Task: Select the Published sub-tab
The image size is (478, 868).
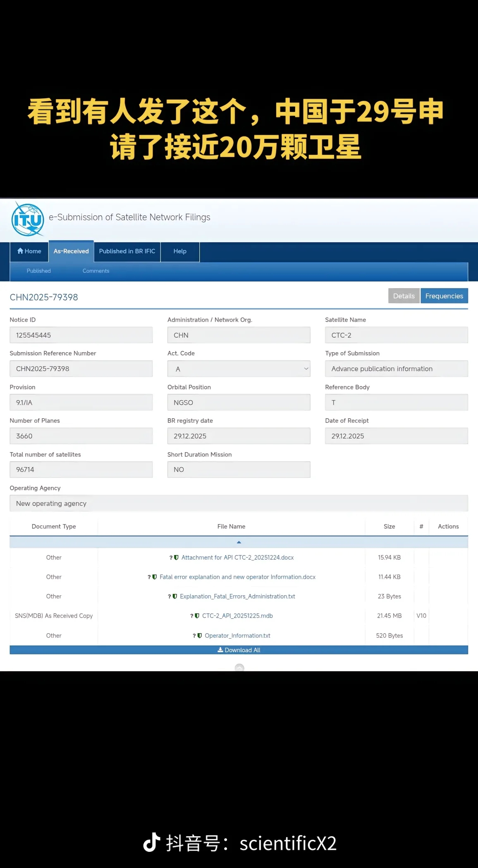Action: click(x=39, y=271)
